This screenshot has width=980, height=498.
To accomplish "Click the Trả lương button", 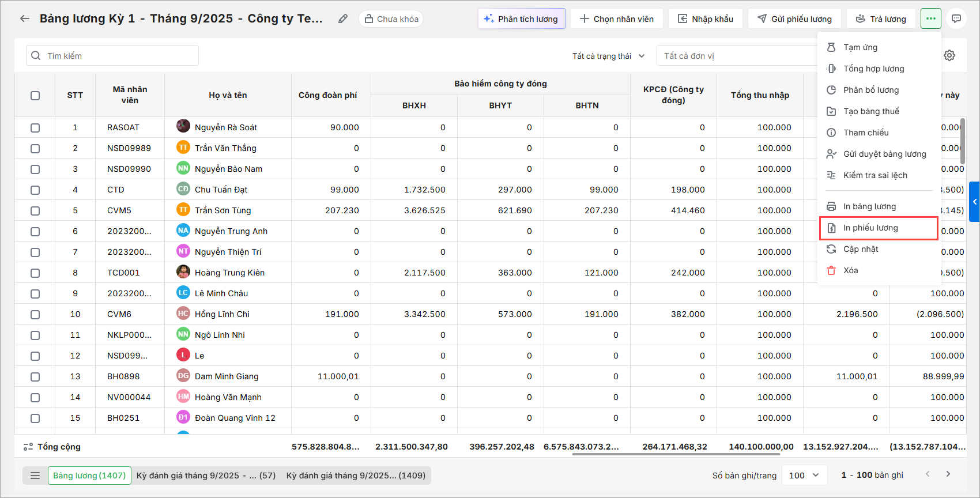I will [881, 18].
